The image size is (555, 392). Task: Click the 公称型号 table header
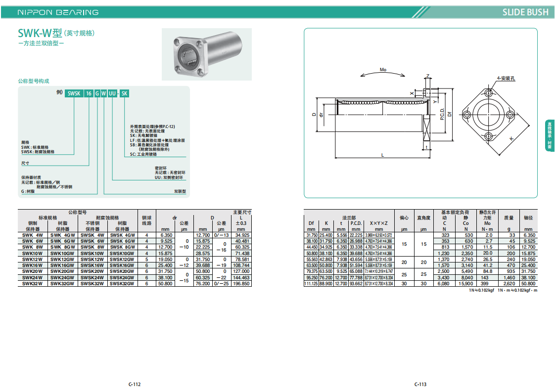pos(78,212)
